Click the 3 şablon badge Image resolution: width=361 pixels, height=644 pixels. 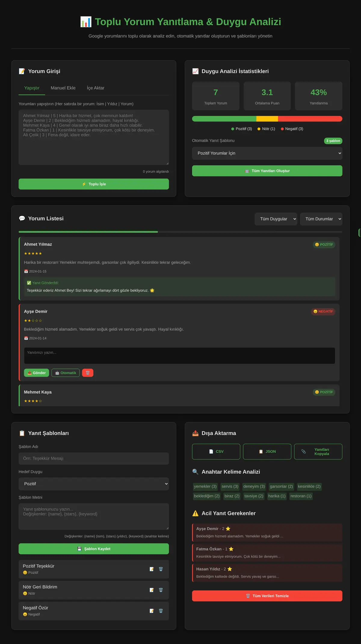pos(333,141)
